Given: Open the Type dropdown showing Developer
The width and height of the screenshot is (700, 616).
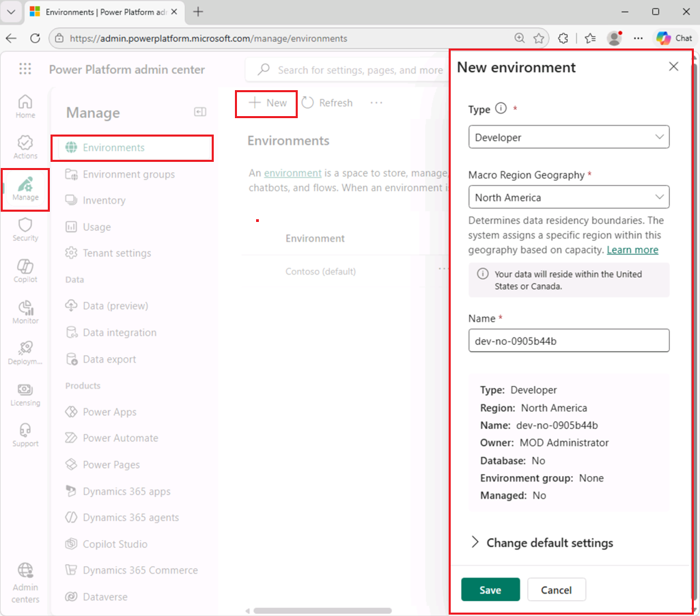Looking at the screenshot, I should (569, 137).
